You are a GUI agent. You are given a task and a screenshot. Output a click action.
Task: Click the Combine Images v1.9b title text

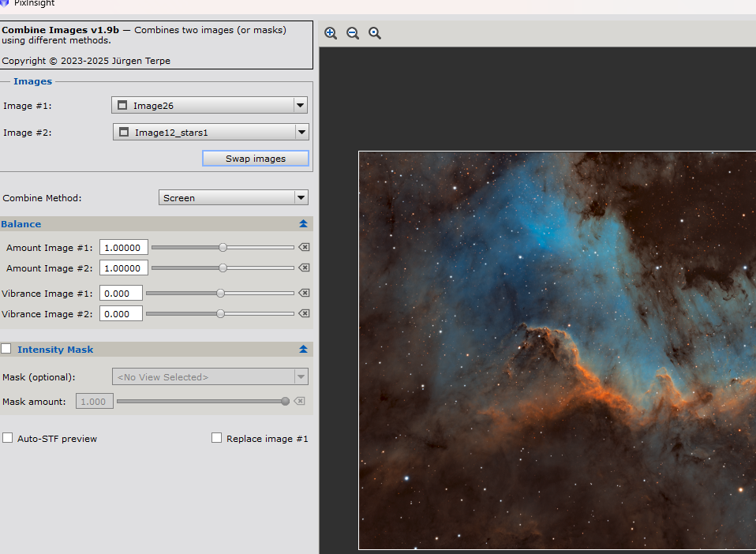[x=60, y=30]
